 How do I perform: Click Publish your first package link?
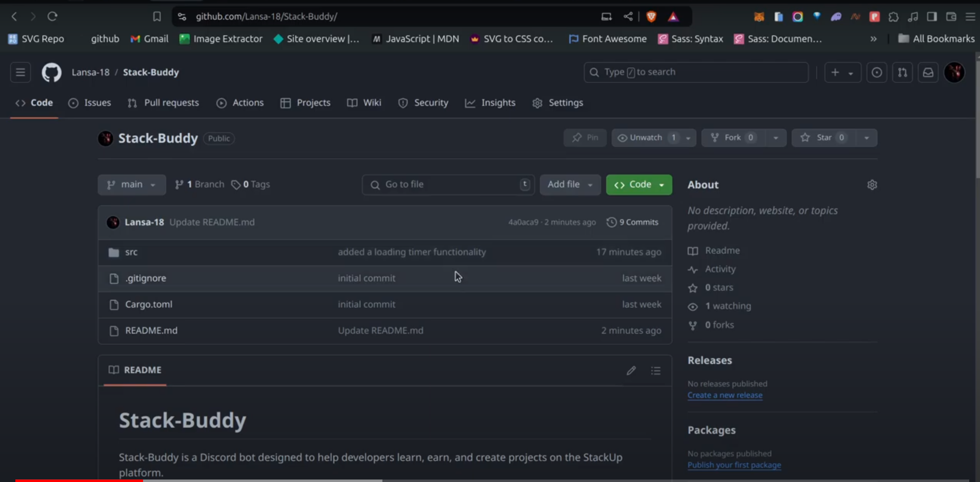click(x=734, y=465)
